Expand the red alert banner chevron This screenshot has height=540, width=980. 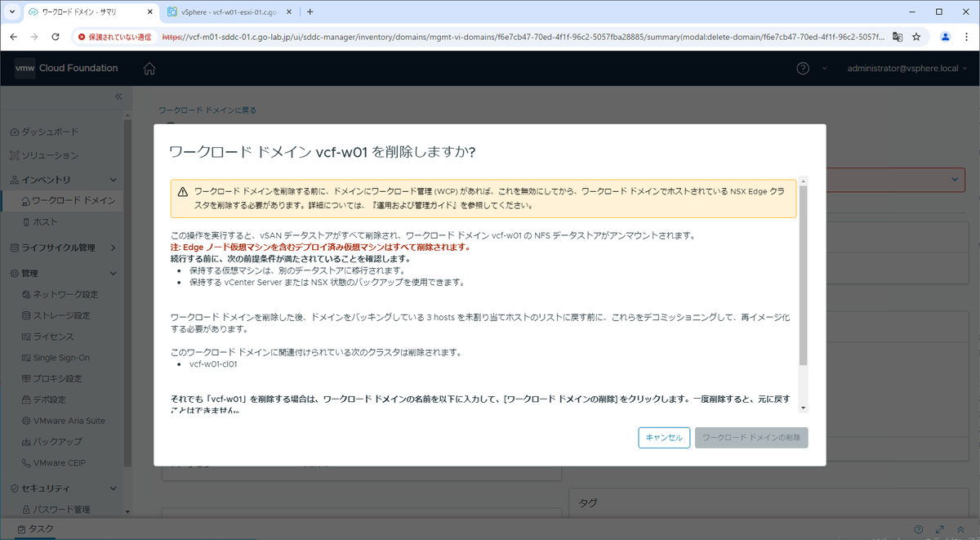(956, 179)
